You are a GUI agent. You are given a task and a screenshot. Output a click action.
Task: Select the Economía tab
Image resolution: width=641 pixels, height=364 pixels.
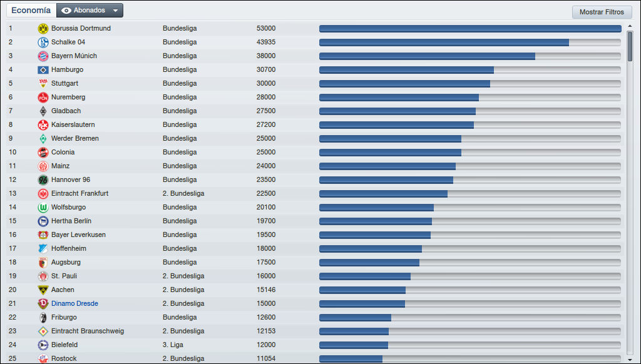(x=31, y=11)
